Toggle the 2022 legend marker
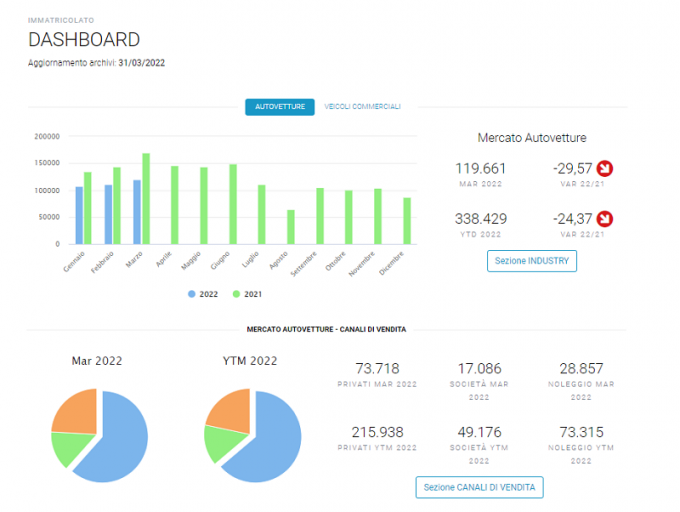This screenshot has width=680, height=512. coord(192,294)
